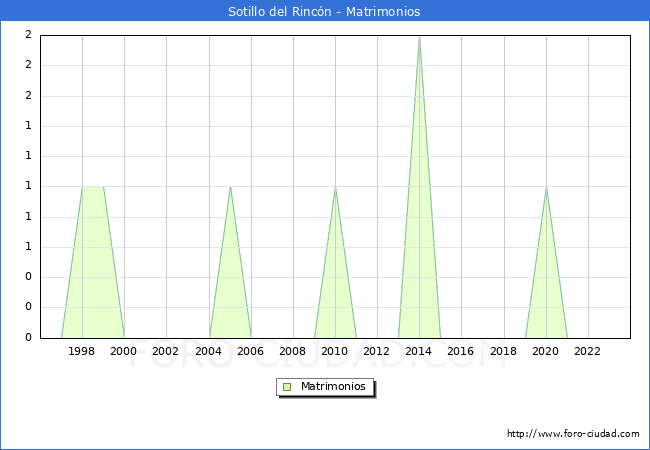Click the chart title Sotillo del Rincón - Matrimonios
Viewport: 650px width, 450px height.
pos(324,11)
